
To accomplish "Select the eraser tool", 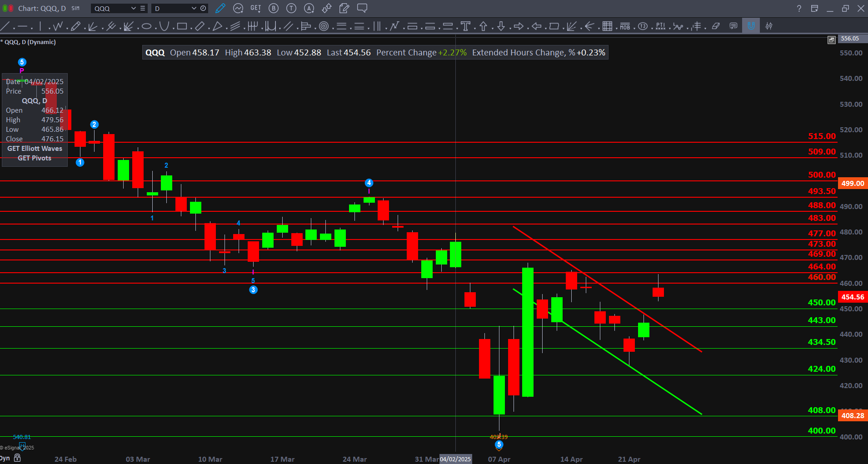I will click(x=716, y=26).
